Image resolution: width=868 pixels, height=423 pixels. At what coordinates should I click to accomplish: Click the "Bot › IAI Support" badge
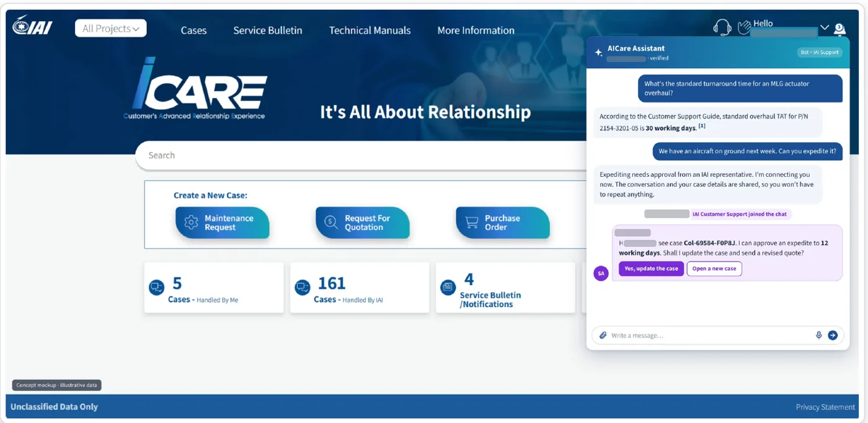[820, 53]
